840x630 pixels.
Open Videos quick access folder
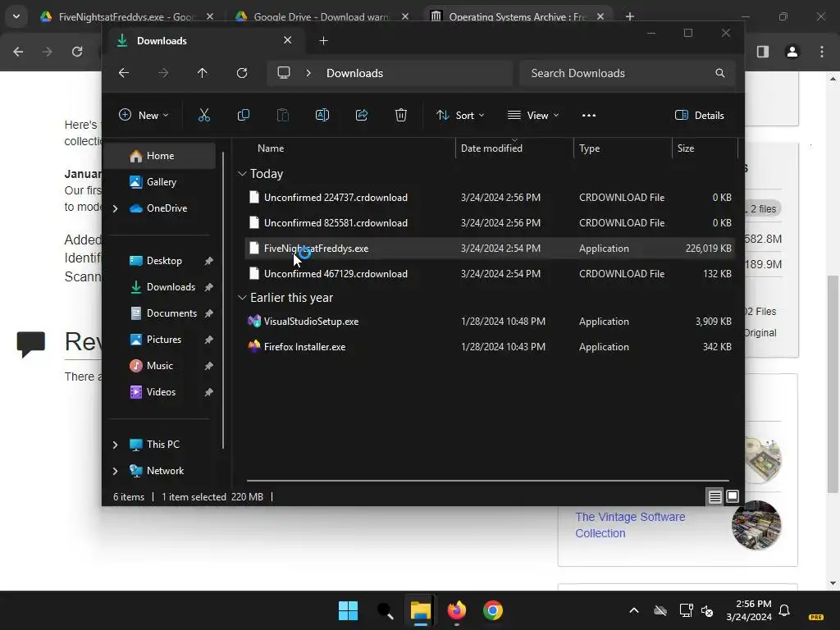point(160,392)
